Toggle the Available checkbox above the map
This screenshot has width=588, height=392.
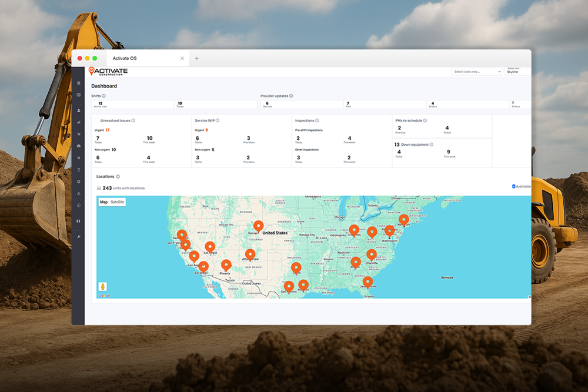click(514, 186)
